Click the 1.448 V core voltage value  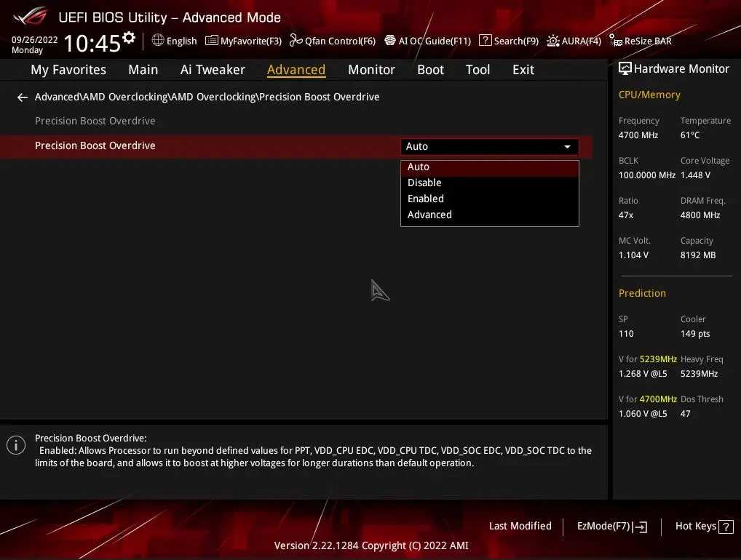[695, 175]
